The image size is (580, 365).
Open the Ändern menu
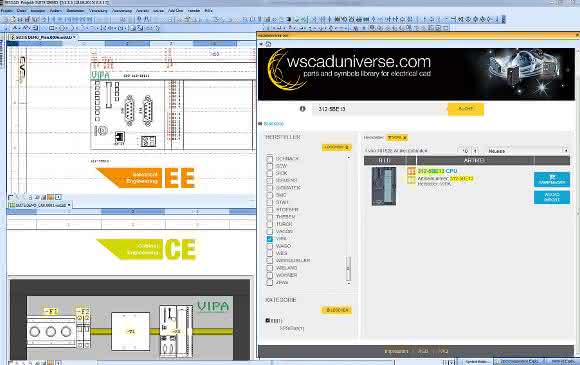click(x=55, y=11)
